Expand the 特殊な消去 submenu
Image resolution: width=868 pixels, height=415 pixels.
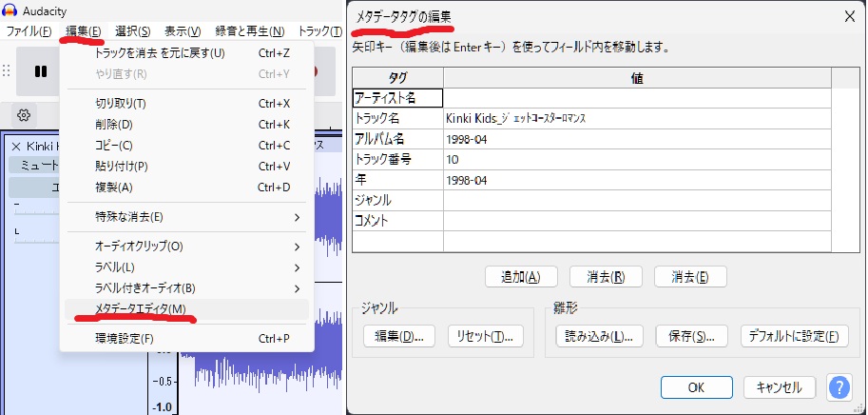coord(185,217)
